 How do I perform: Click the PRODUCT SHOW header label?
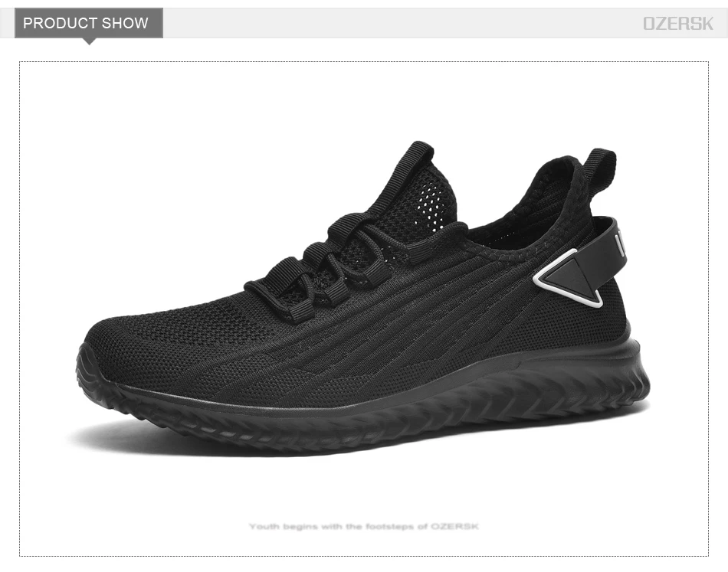[x=86, y=23]
